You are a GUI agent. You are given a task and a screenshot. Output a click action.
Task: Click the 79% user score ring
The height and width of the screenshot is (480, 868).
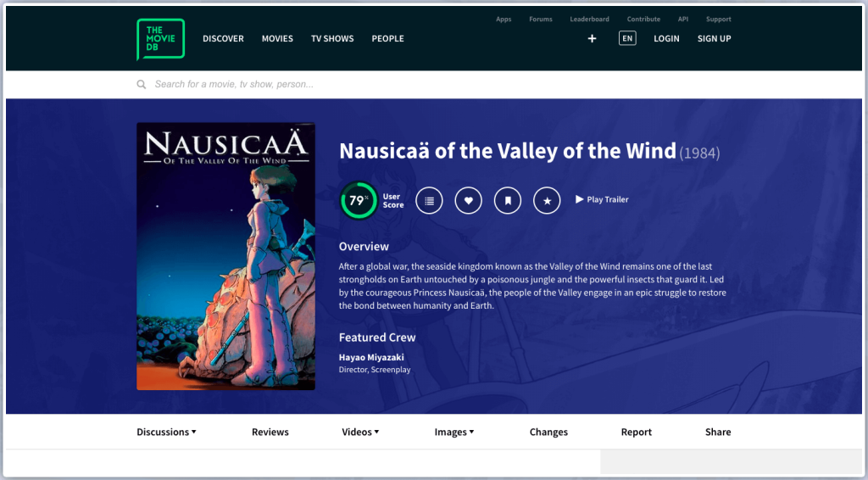coord(359,200)
